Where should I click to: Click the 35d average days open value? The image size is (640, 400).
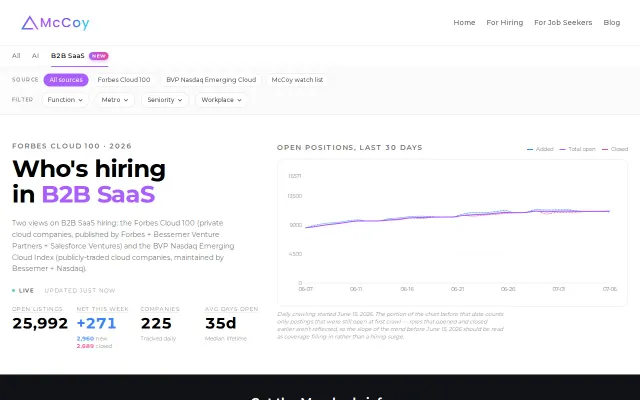(x=220, y=323)
